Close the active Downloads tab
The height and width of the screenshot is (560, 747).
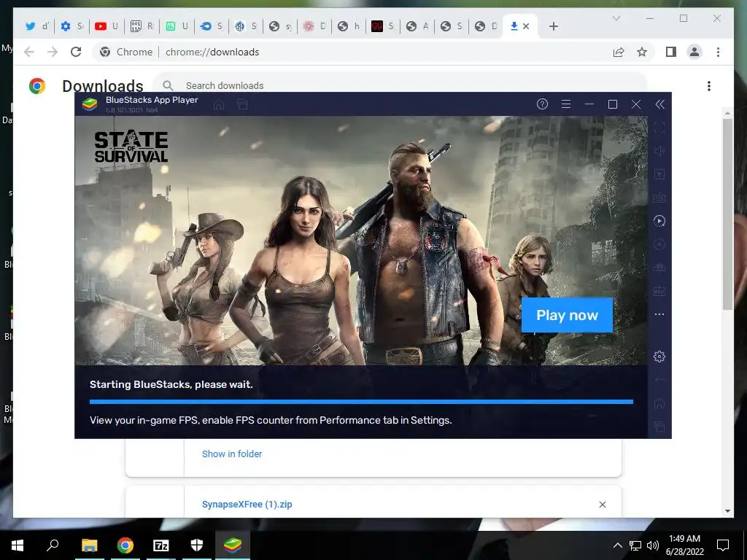[x=526, y=26]
